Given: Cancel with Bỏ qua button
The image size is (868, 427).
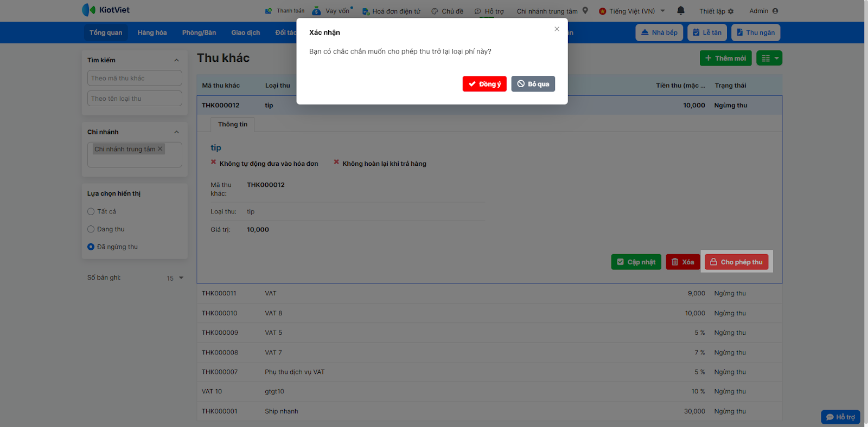Looking at the screenshot, I should point(533,84).
